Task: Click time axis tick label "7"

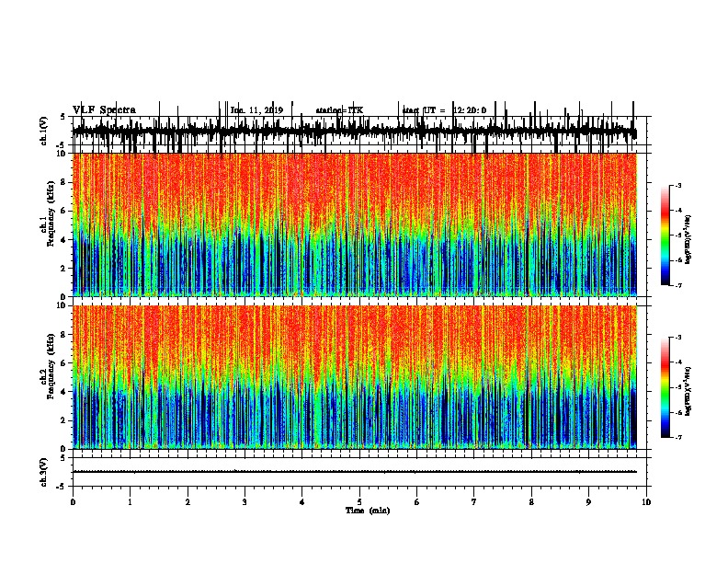Action: coord(474,502)
